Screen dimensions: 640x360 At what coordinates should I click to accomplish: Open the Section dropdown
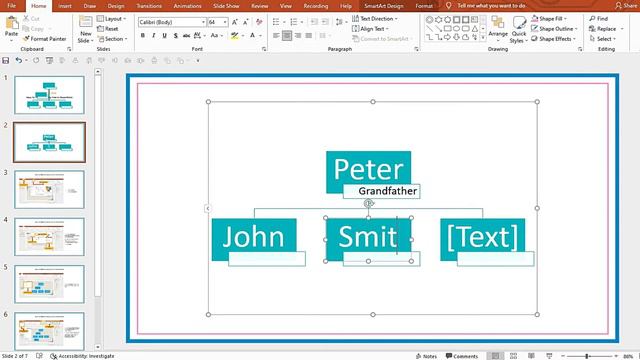click(113, 39)
